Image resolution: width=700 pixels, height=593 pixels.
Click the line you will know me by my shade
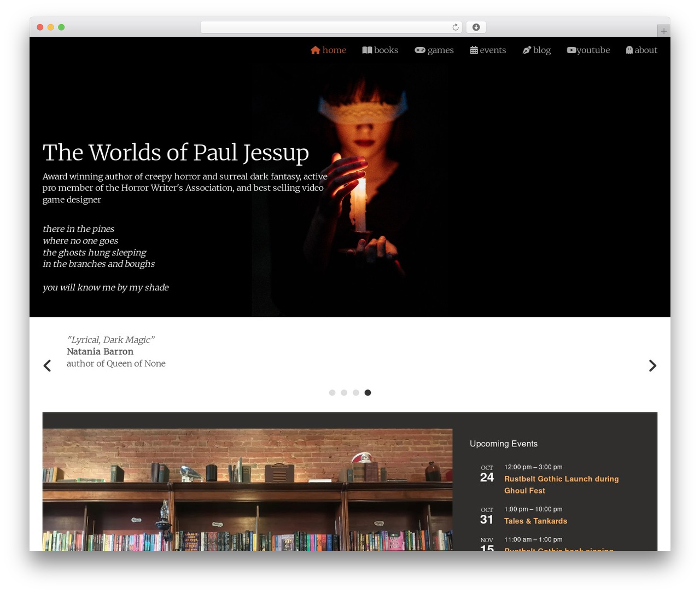(106, 288)
